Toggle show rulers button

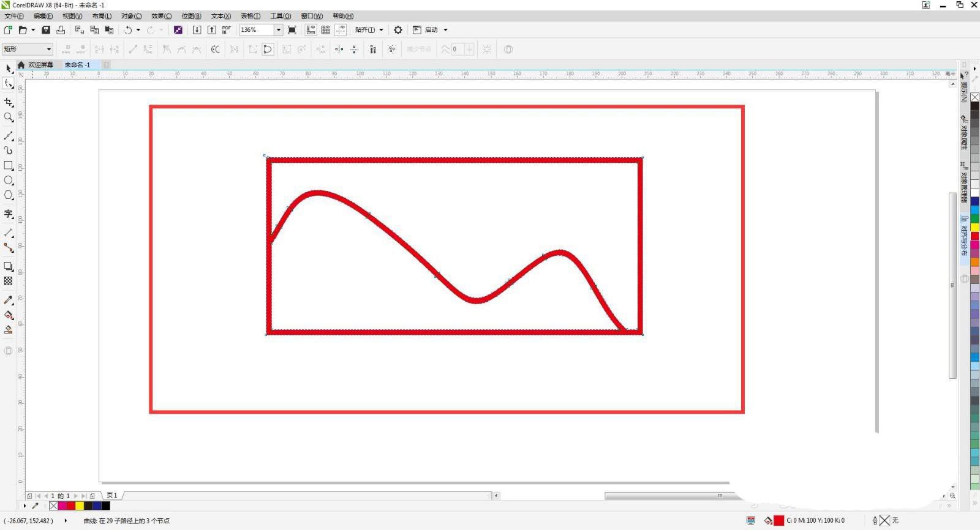pyautogui.click(x=311, y=30)
